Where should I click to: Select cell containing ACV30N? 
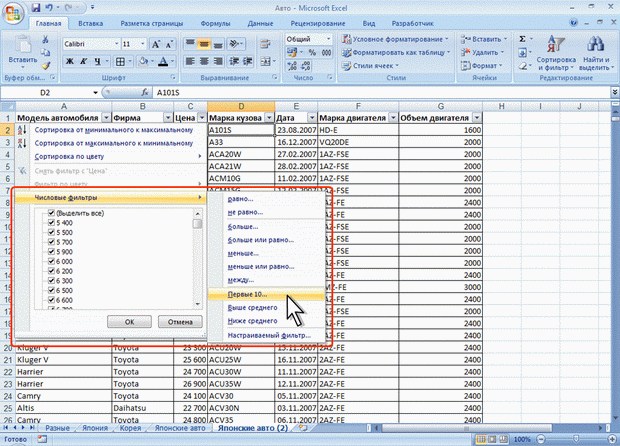click(241, 408)
